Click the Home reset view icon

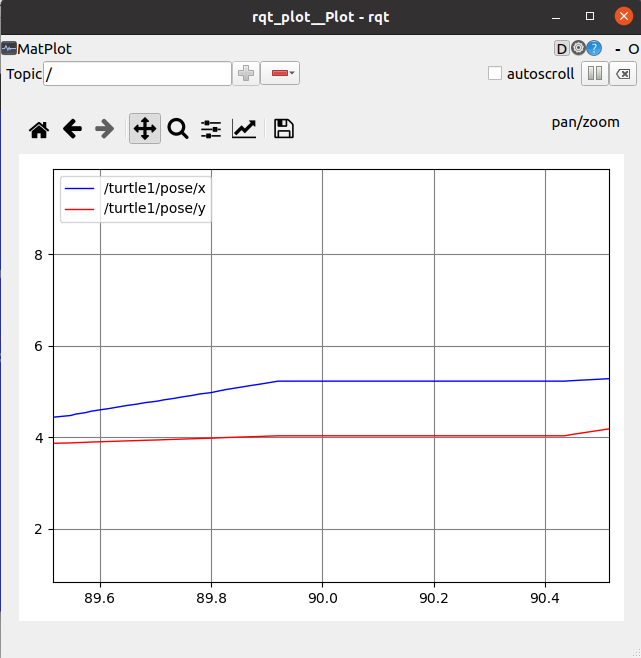point(39,129)
